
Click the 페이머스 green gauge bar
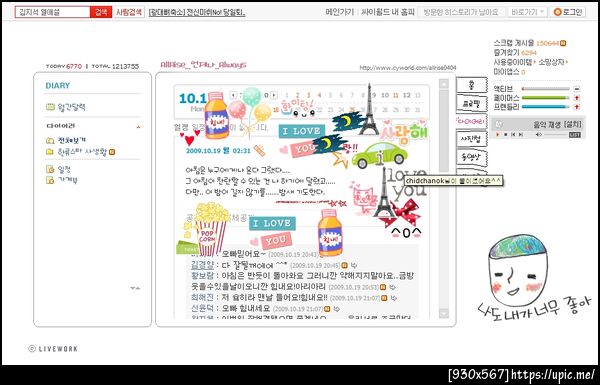(x=546, y=98)
